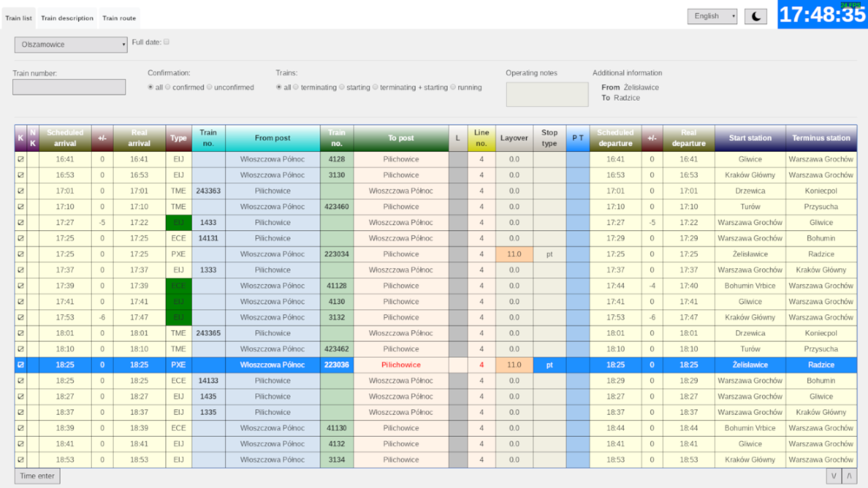Viewport: 868px width, 488px height.
Task: Click the To post column header
Action: point(401,138)
